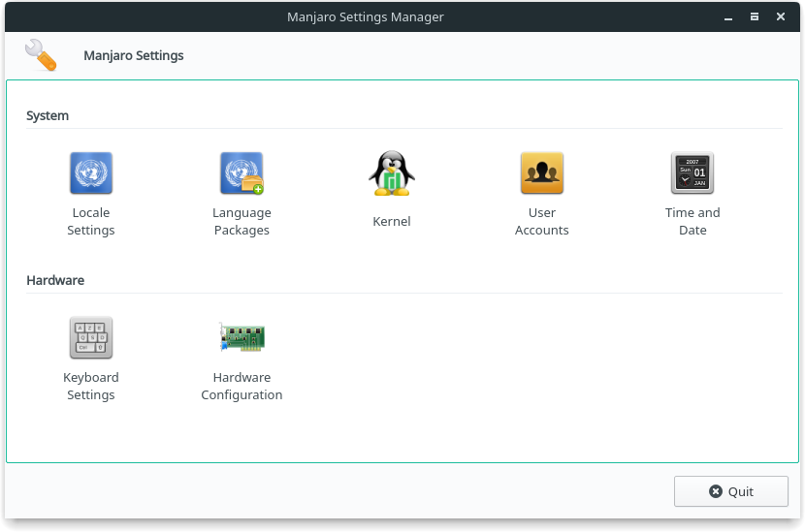Screen dimensions: 805x532
Task: Click the wrench icon in the header
Action: coord(41,55)
